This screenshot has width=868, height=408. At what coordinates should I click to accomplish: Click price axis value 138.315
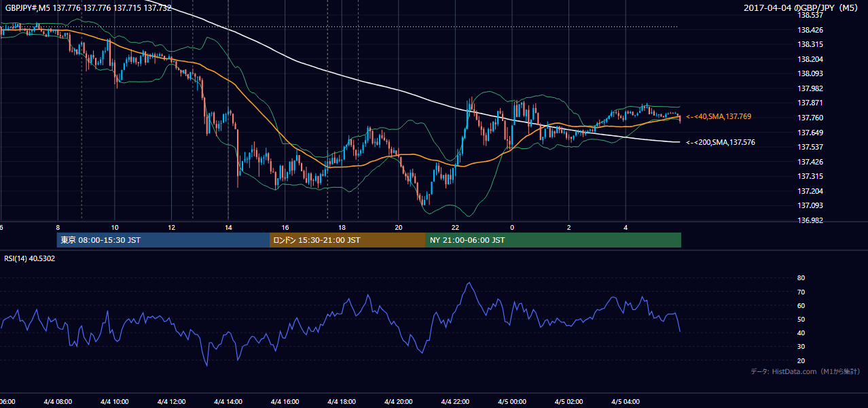[810, 44]
